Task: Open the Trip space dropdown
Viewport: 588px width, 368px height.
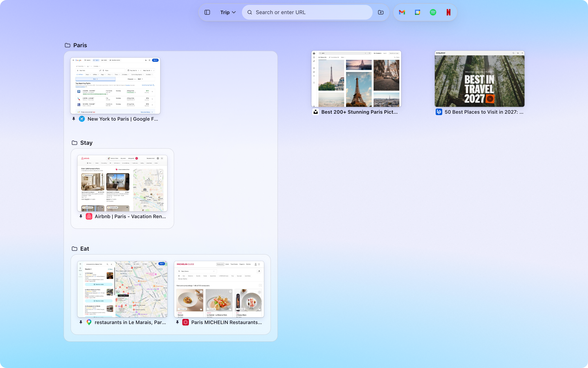Action: [228, 12]
